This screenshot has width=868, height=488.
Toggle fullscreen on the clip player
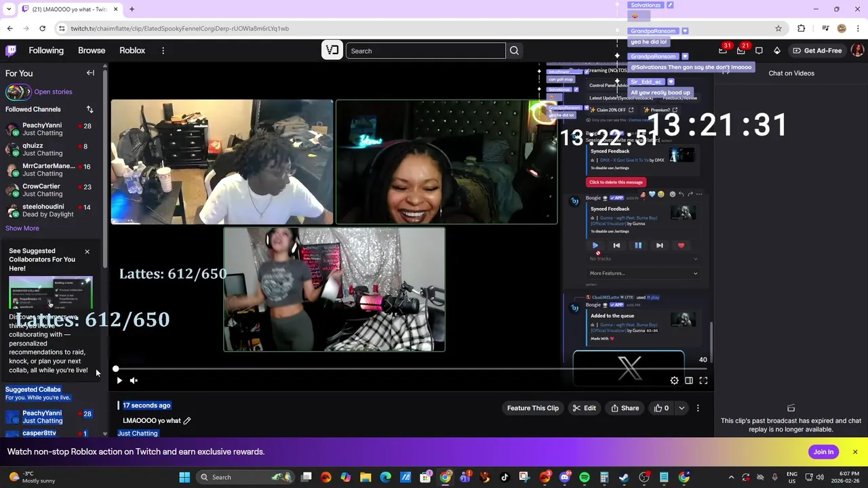[x=703, y=381]
